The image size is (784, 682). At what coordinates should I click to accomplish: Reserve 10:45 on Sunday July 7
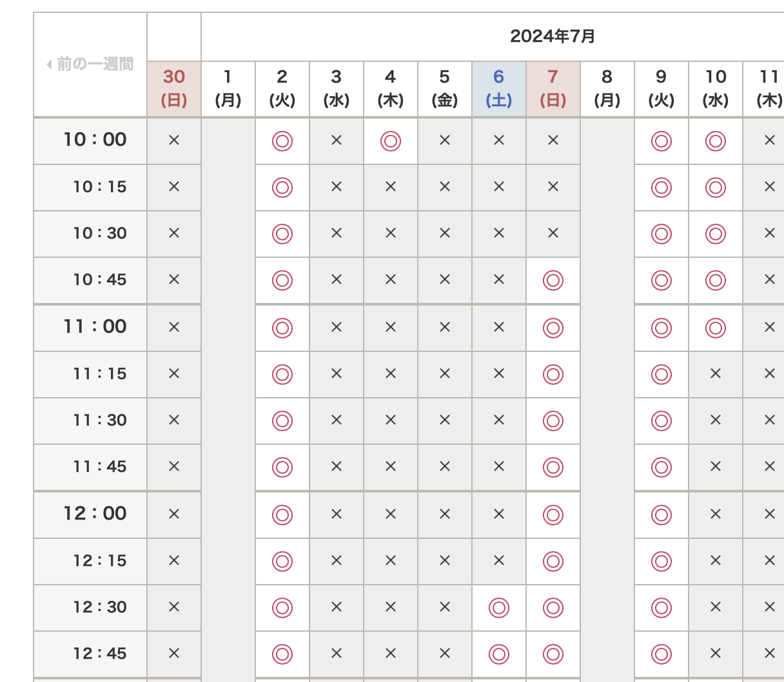(x=553, y=280)
